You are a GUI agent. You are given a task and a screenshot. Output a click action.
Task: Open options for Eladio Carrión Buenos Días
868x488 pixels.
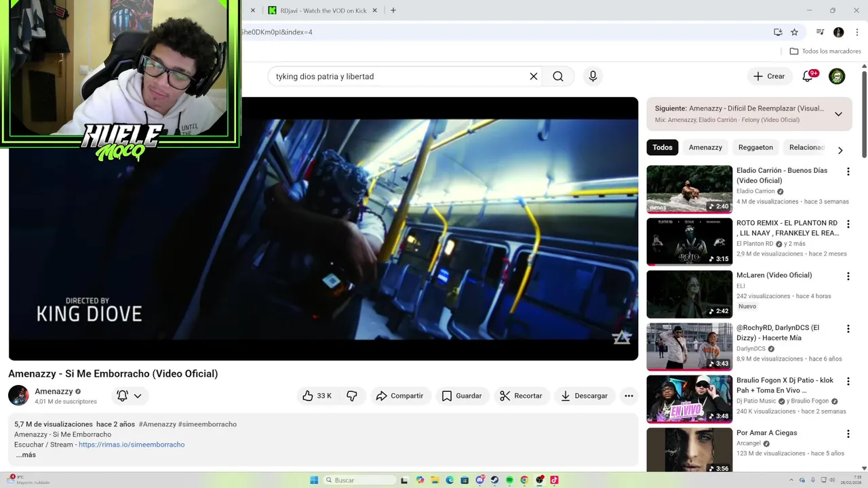pyautogui.click(x=848, y=172)
